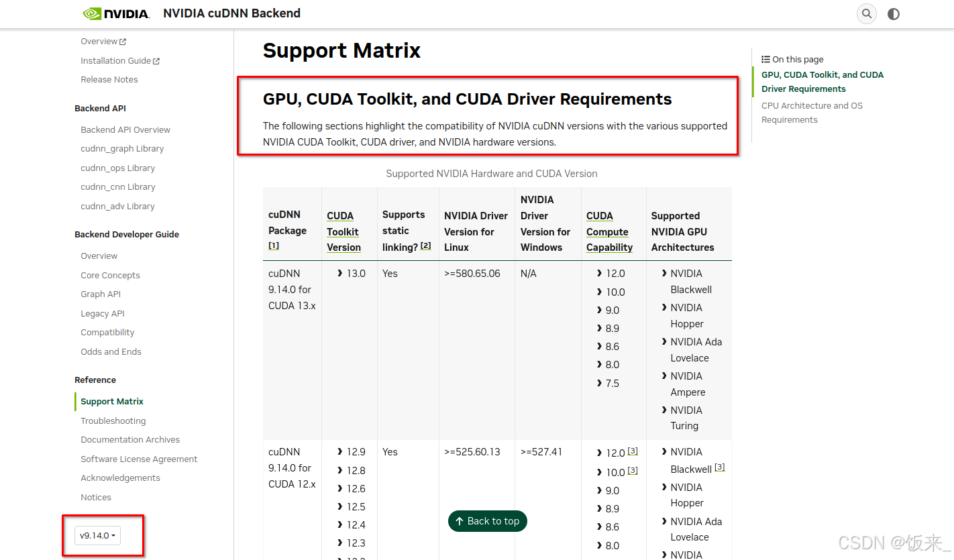Click the NVIDIA logo in header
The width and height of the screenshot is (954, 560).
coord(115,13)
